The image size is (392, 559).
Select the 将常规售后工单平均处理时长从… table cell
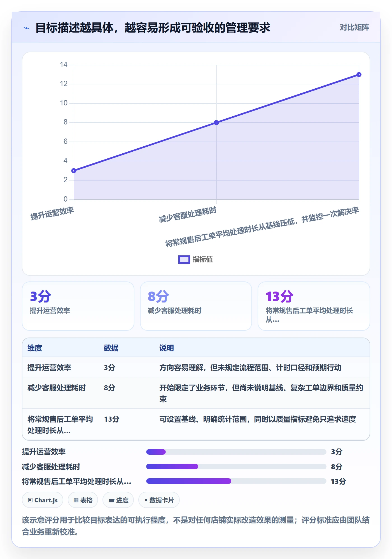click(60, 425)
